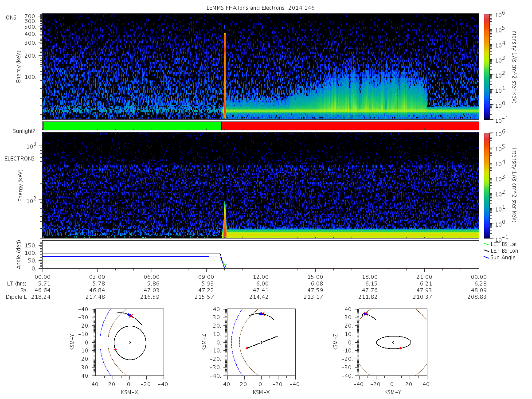
Task: Click the IONS panel label
Action: click(x=11, y=17)
